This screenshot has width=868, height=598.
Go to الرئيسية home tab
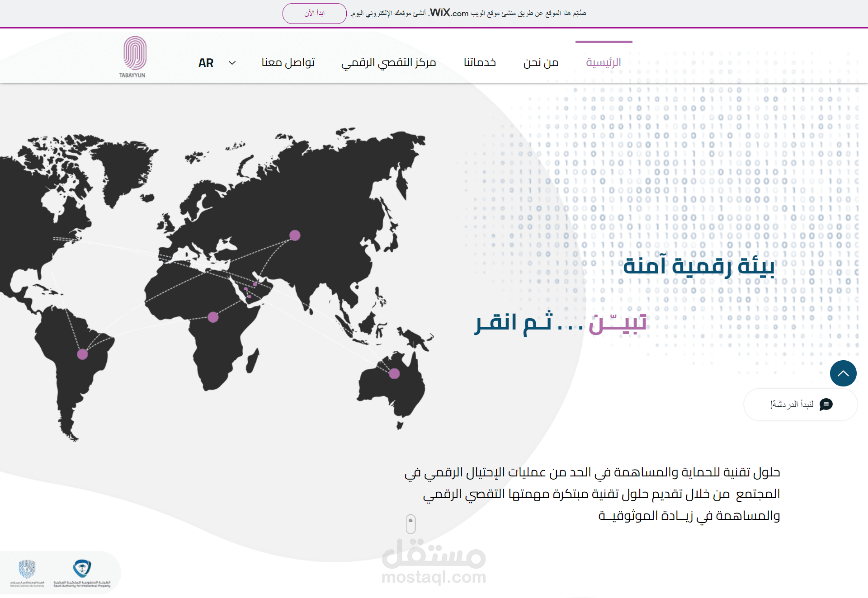click(604, 62)
